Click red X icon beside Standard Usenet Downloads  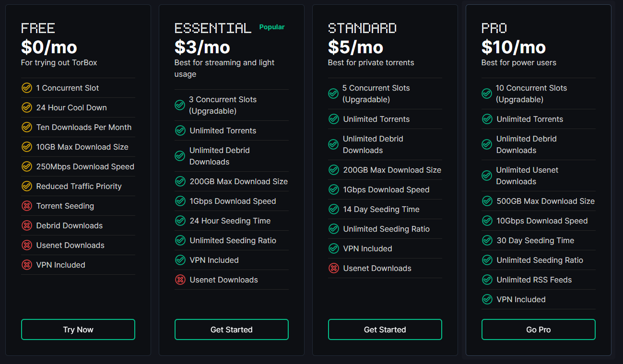coord(334,268)
